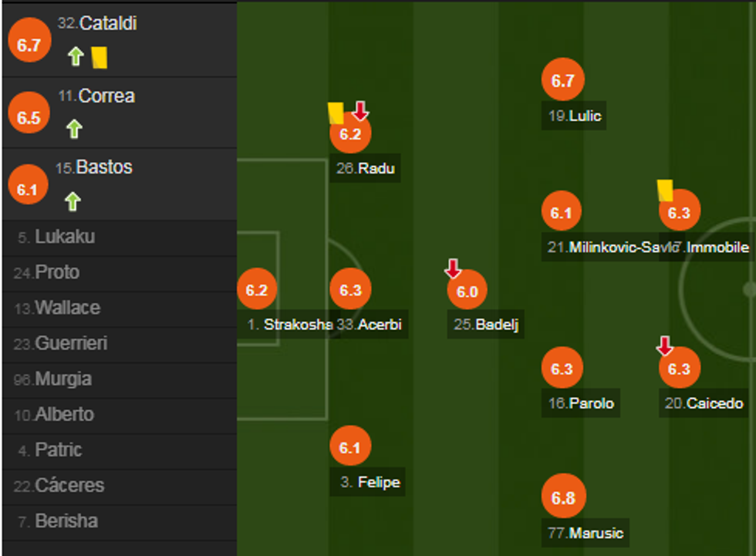This screenshot has height=556, width=756.
Task: Select Alberto from the substitutes list
Action: (64, 415)
